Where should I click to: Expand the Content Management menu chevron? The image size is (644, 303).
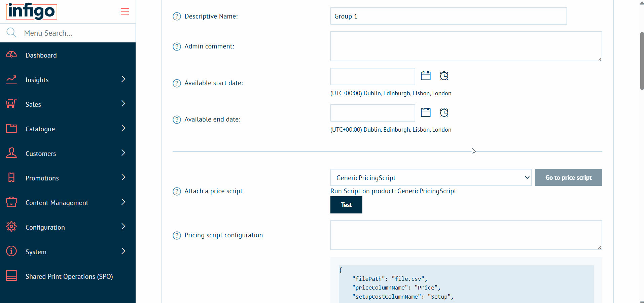coord(123,202)
